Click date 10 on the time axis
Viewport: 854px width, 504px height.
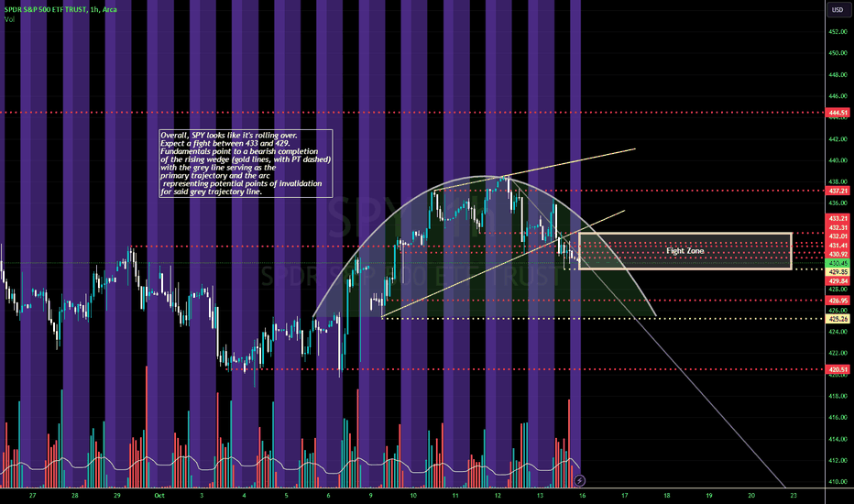point(413,495)
